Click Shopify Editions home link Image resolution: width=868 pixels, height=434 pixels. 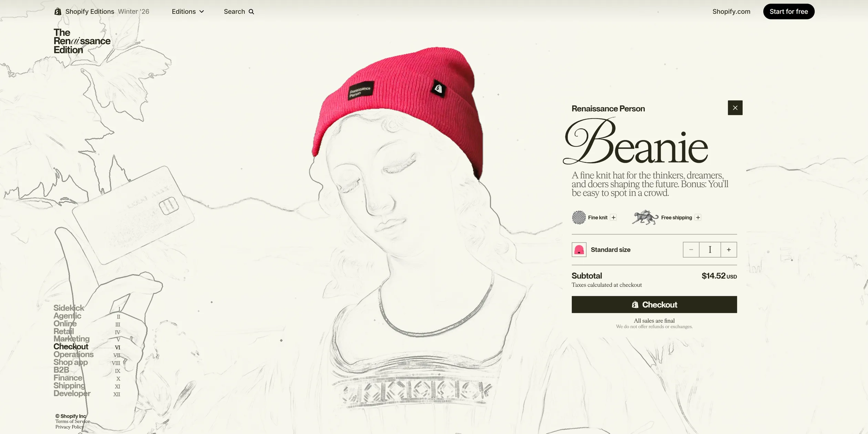click(x=90, y=12)
